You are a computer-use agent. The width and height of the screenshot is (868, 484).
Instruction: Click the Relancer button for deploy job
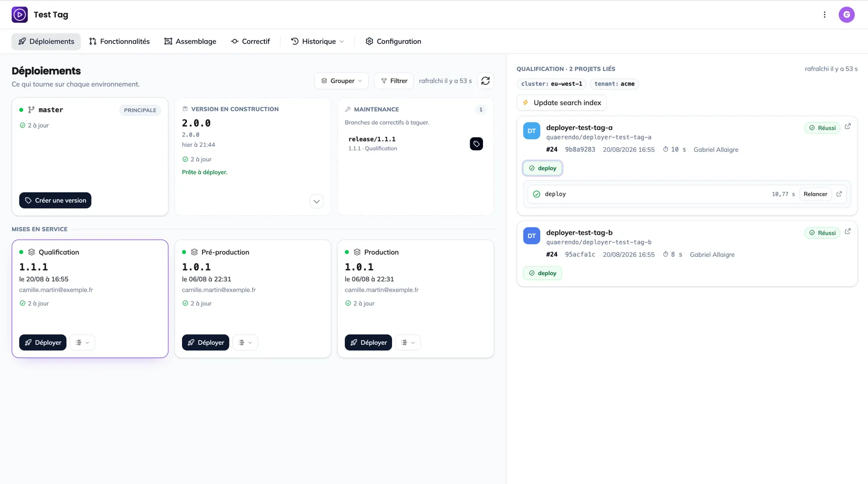pyautogui.click(x=815, y=194)
